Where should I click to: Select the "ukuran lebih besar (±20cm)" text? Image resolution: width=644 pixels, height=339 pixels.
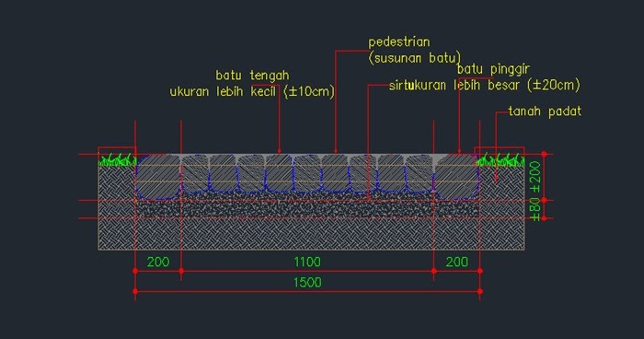click(x=496, y=85)
